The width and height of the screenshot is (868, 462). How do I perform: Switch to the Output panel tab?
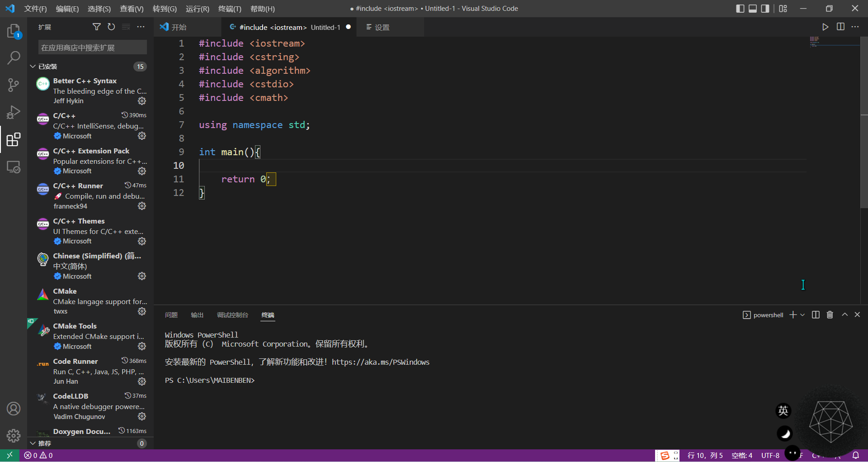point(197,315)
